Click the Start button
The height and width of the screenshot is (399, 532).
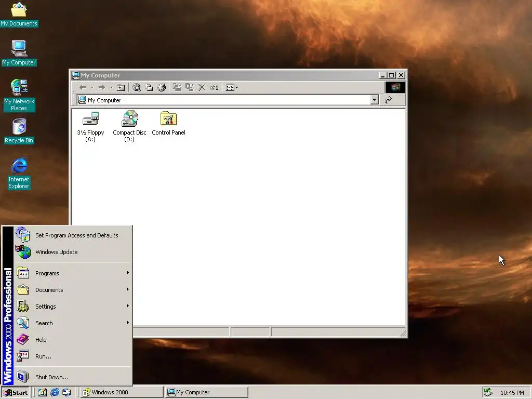pos(16,393)
